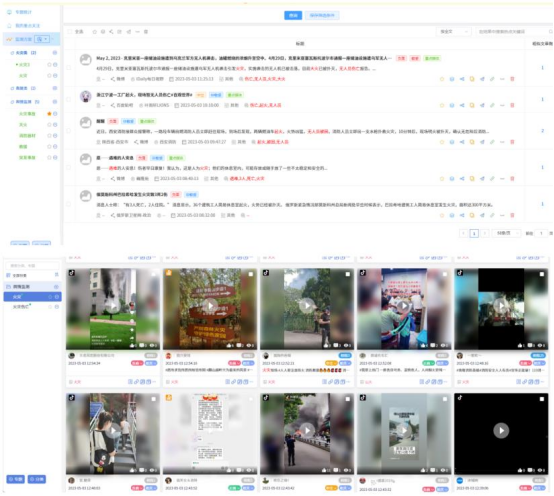Screen dimensions: 554x496
Task: Click the batch delete trash icon in list toolbar
Action: point(146,32)
